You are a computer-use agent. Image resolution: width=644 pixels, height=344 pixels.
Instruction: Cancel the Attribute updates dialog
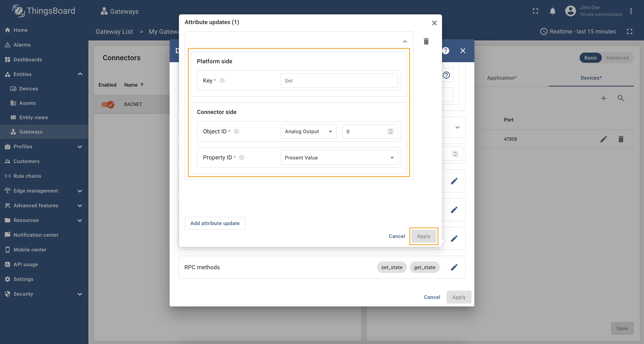pos(397,236)
